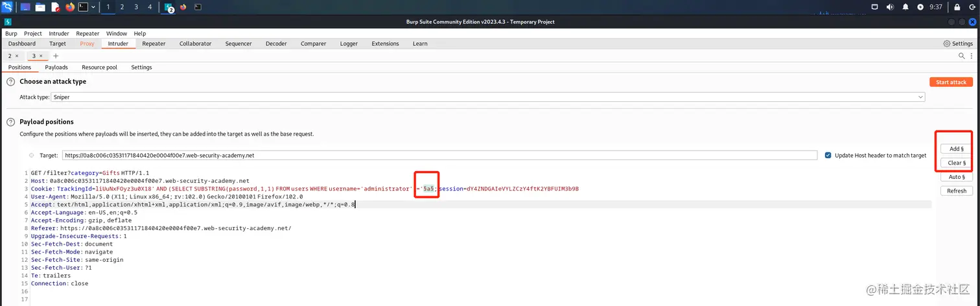Switch to the Decoder tab
Screen dimensions: 980x306
click(276, 43)
